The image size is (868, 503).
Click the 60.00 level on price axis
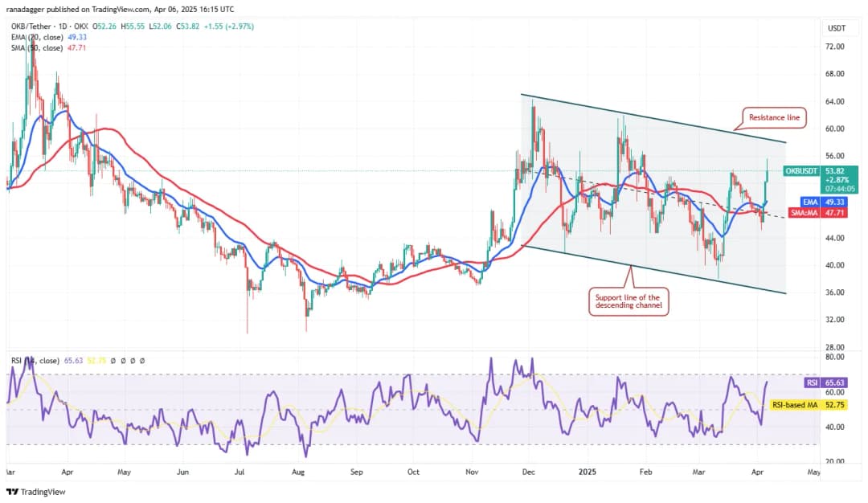(835, 129)
